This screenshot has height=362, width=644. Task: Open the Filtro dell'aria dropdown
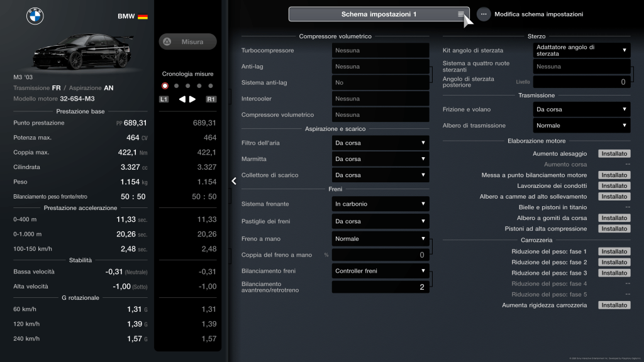click(380, 143)
